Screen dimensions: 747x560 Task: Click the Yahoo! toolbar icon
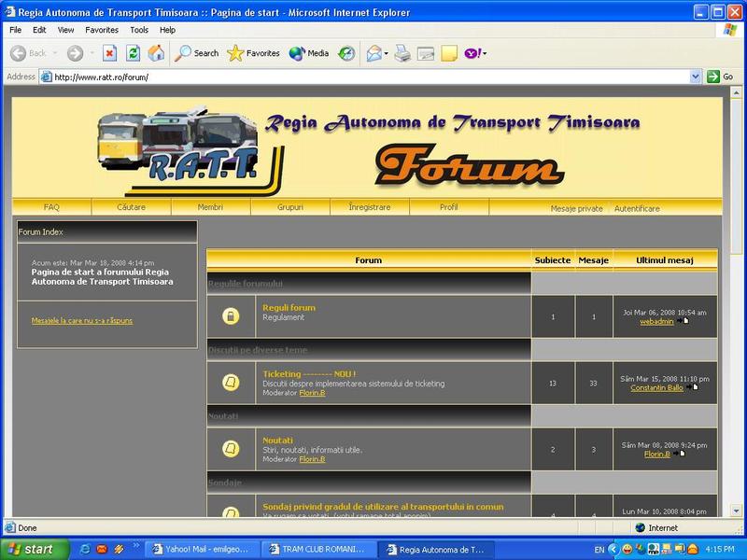coord(472,53)
